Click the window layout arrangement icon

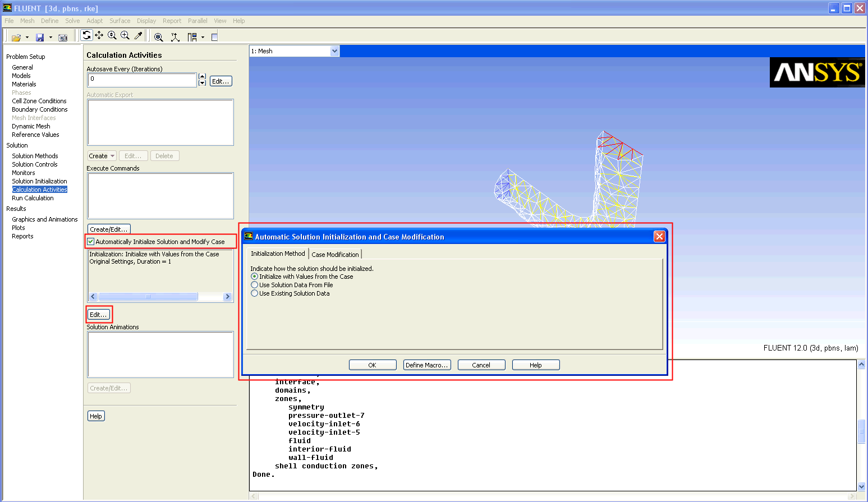tap(192, 37)
